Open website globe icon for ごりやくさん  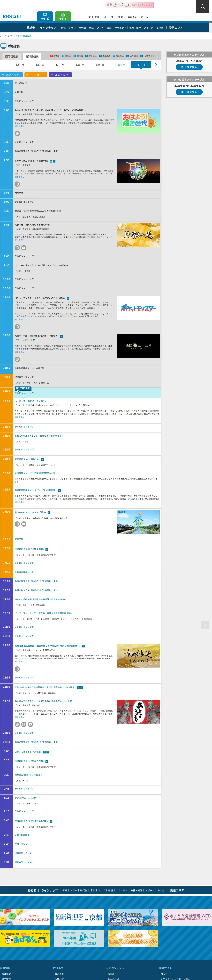click(17, 184)
